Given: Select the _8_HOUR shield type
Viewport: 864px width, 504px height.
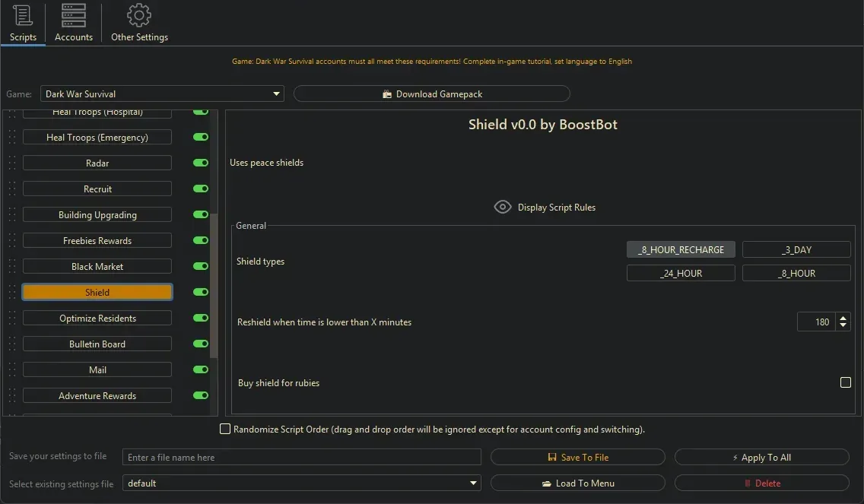Looking at the screenshot, I should tap(796, 273).
